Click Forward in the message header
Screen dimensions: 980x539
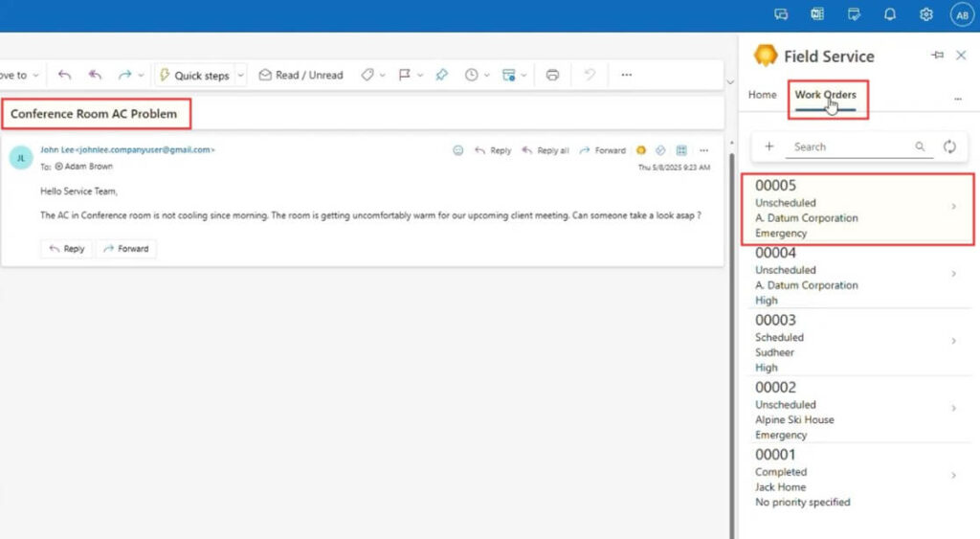coord(603,150)
